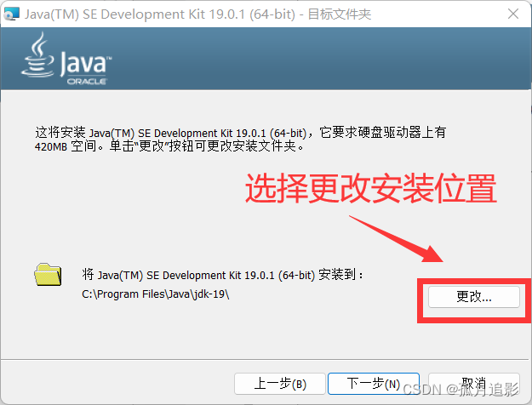
Task: Click the 更改... button to change folder
Action: pyautogui.click(x=473, y=297)
